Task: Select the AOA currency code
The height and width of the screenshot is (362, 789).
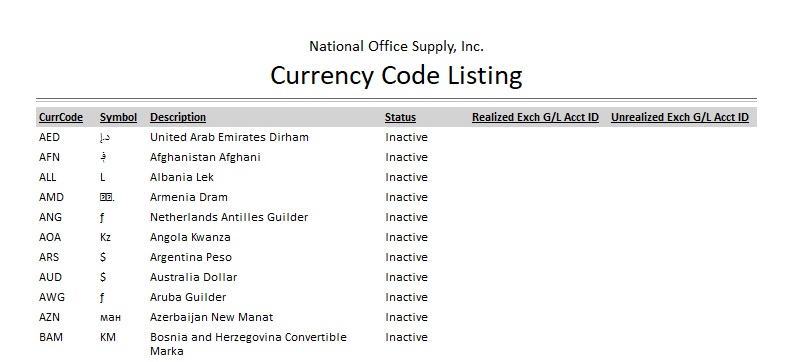Action: pos(50,237)
